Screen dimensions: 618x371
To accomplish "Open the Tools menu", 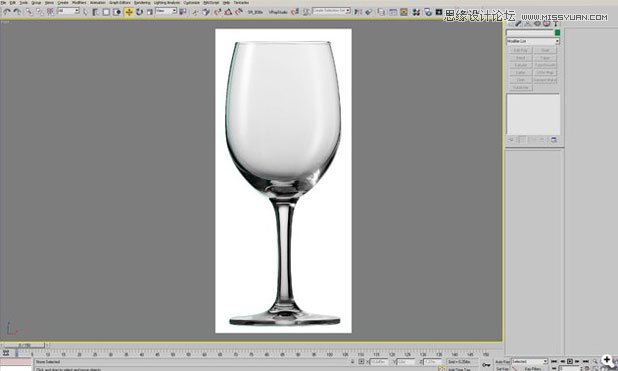I will (x=24, y=3).
